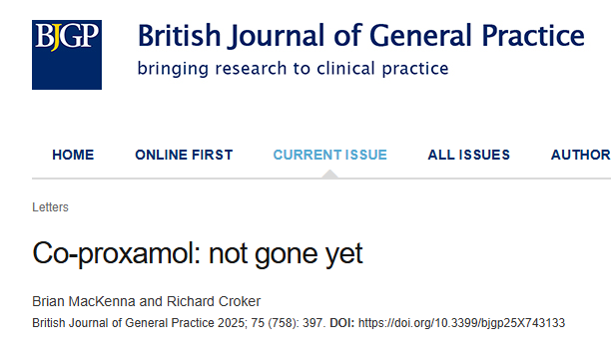Open the AUTHORS menu item
Screen dimensions: 611x364
pos(581,155)
